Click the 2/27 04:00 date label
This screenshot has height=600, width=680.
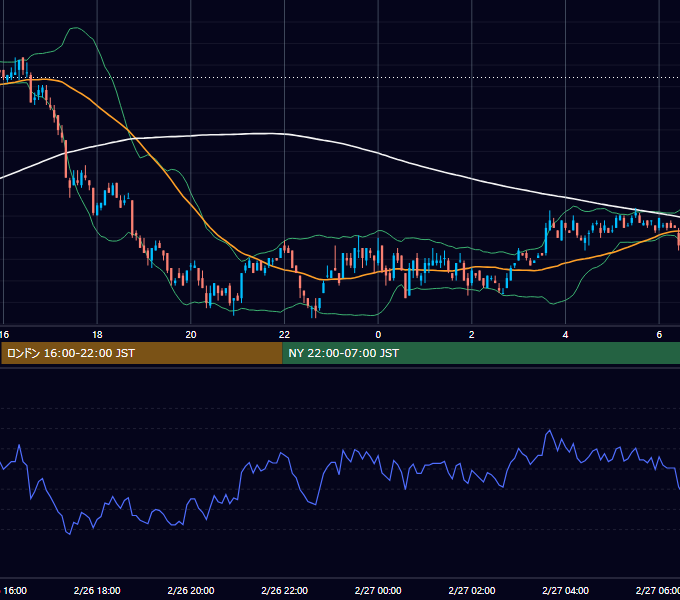[566, 590]
